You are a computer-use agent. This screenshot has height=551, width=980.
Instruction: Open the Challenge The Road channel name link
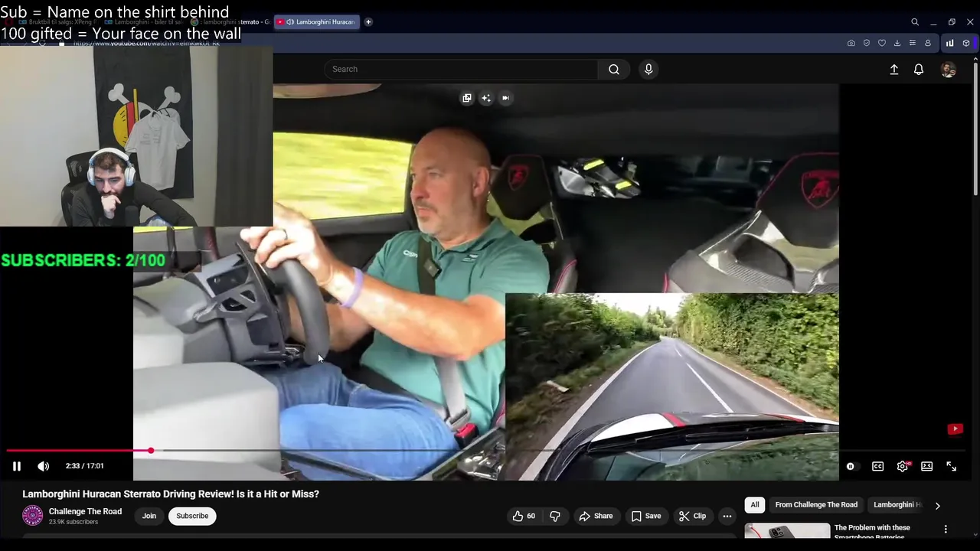(x=85, y=511)
